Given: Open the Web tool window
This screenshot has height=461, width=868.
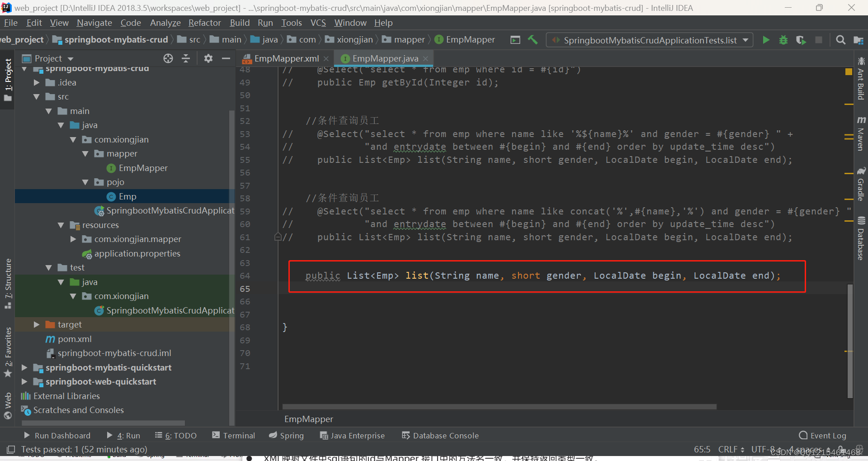Looking at the screenshot, I should pos(8,406).
